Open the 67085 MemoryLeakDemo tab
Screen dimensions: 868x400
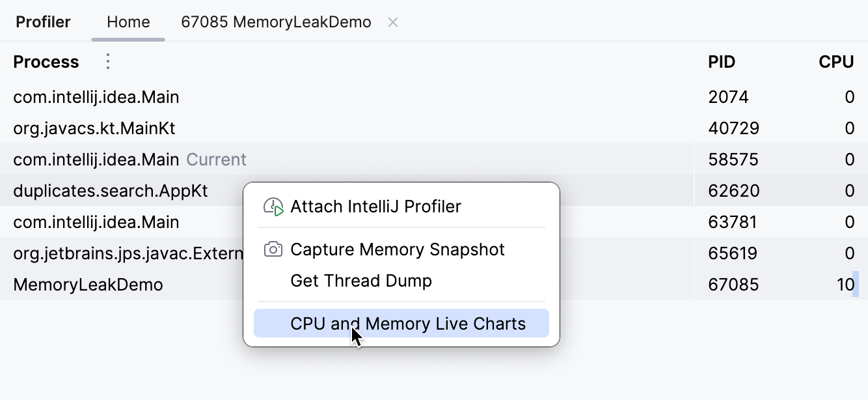[275, 21]
